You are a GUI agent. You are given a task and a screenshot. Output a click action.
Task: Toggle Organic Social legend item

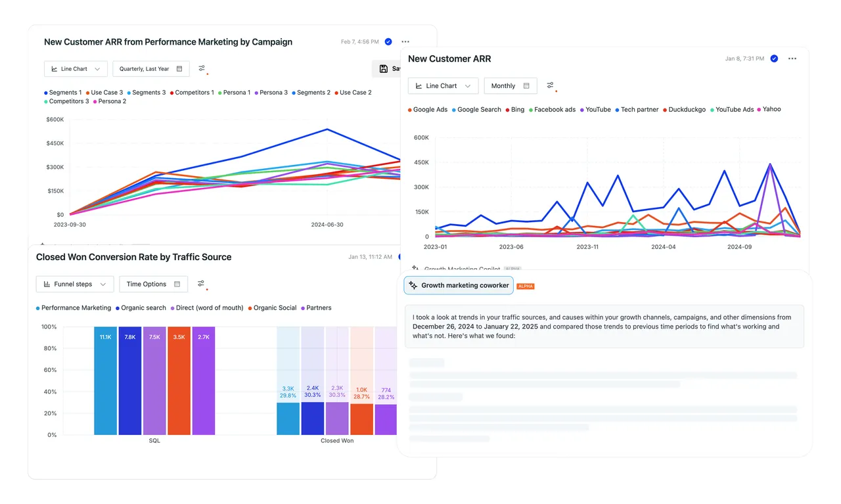click(272, 308)
